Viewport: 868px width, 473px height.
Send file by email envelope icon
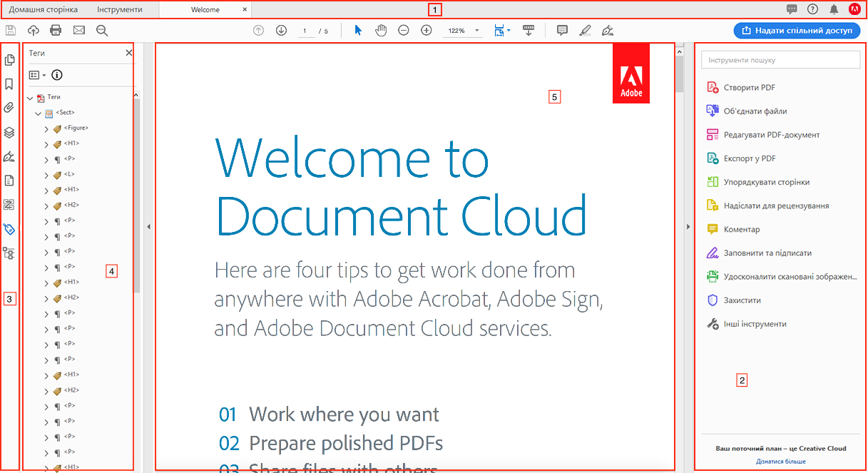point(78,31)
